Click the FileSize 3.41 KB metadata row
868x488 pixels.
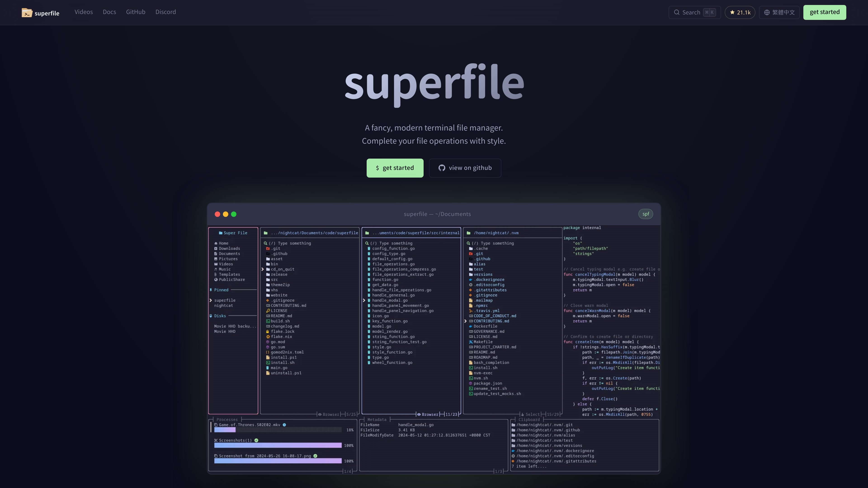pyautogui.click(x=387, y=430)
